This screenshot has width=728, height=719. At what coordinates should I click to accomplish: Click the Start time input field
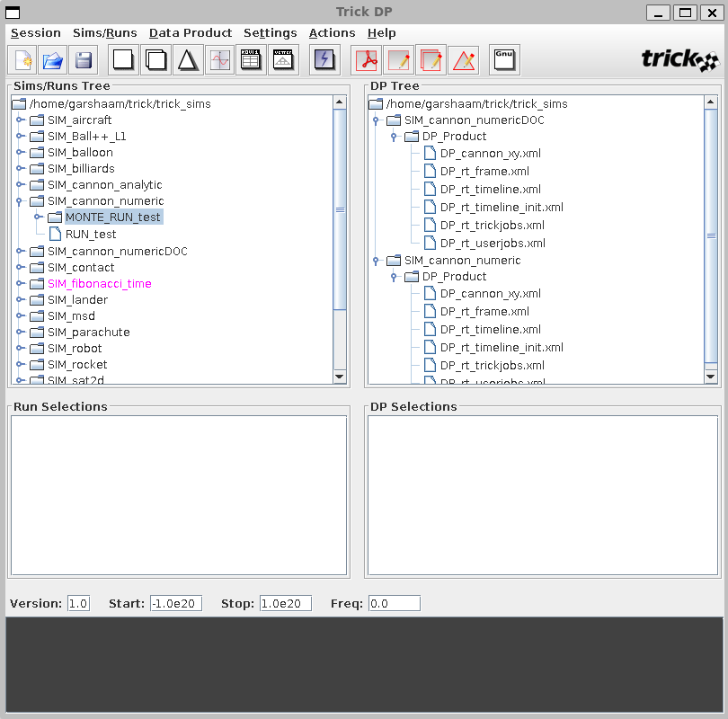[x=176, y=603]
